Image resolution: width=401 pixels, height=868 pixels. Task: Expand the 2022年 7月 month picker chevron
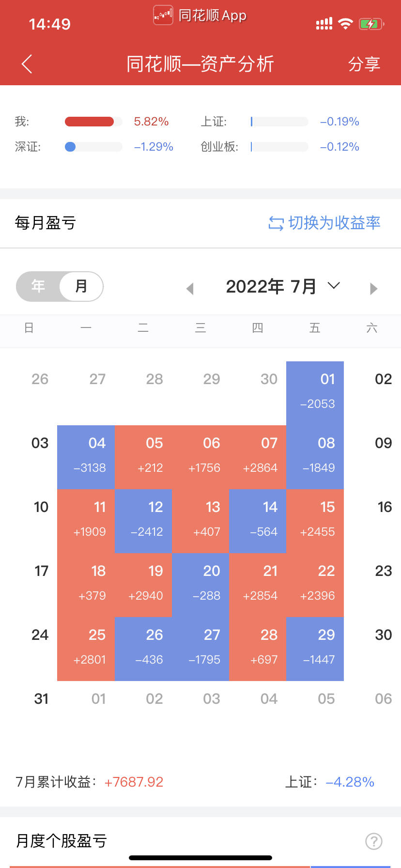pyautogui.click(x=334, y=285)
